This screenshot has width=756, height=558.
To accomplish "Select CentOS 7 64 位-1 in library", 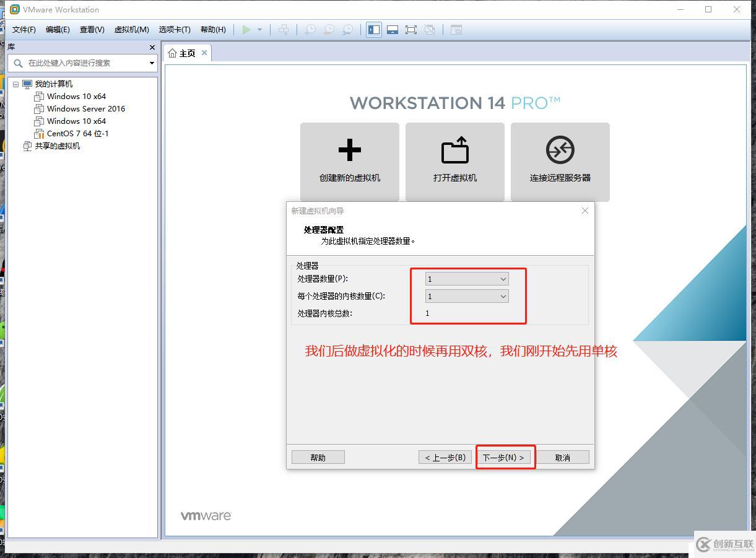I will pyautogui.click(x=78, y=134).
